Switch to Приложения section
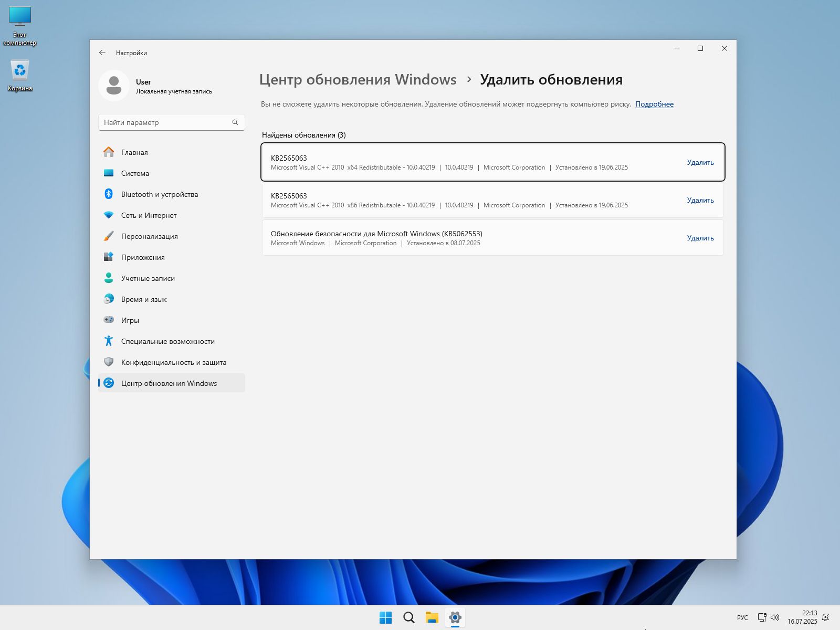840x630 pixels. 172,257
